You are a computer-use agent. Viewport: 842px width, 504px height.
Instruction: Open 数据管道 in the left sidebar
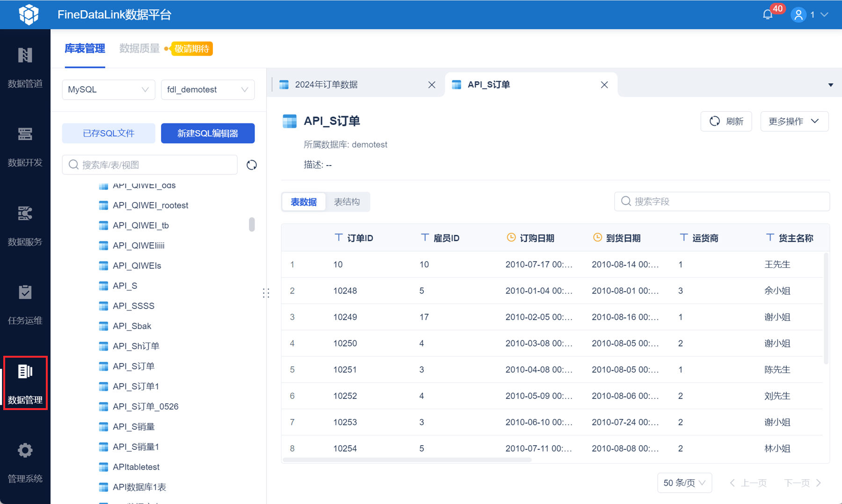click(25, 68)
